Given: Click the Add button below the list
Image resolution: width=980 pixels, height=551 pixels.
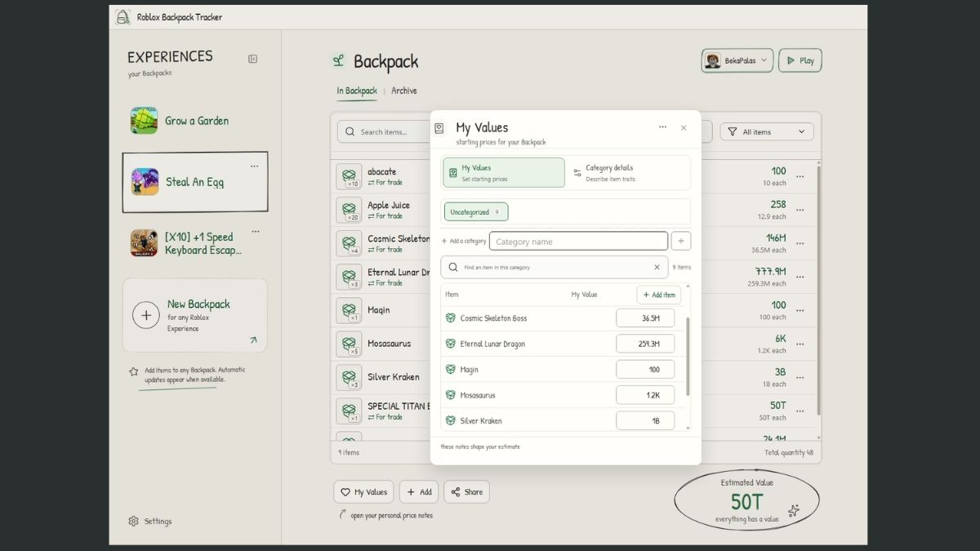Looking at the screenshot, I should tap(419, 492).
